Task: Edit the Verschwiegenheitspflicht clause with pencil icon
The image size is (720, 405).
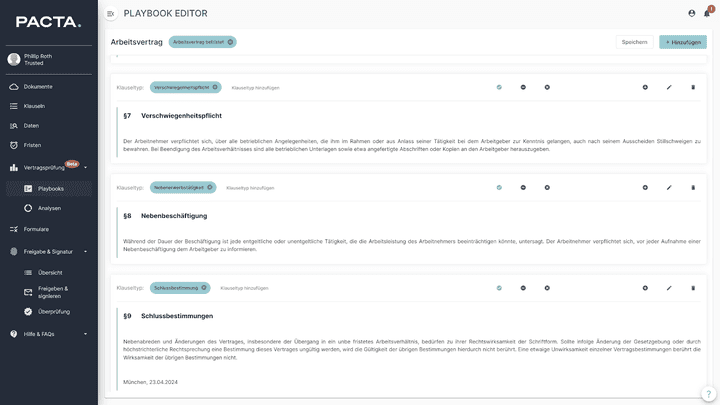Action: tap(669, 87)
